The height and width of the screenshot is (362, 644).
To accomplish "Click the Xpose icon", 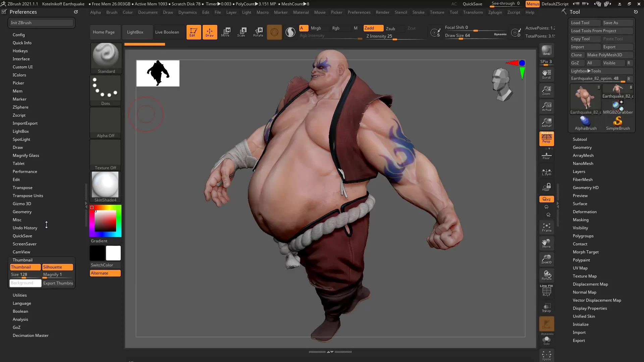I will pyautogui.click(x=546, y=356).
